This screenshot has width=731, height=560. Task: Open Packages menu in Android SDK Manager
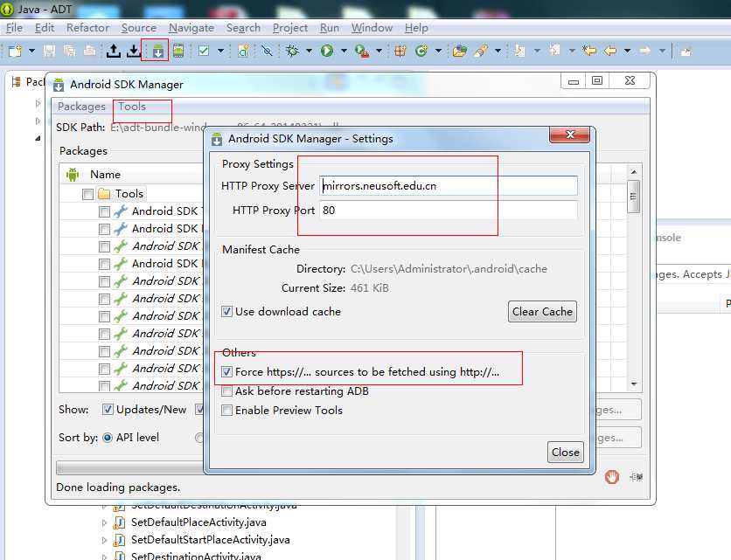(x=81, y=107)
